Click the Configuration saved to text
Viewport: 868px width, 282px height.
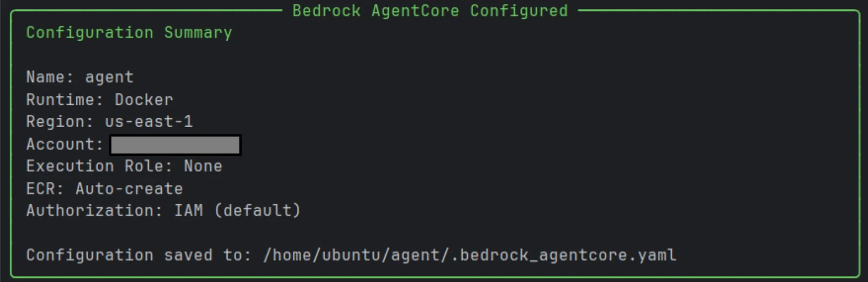point(139,255)
